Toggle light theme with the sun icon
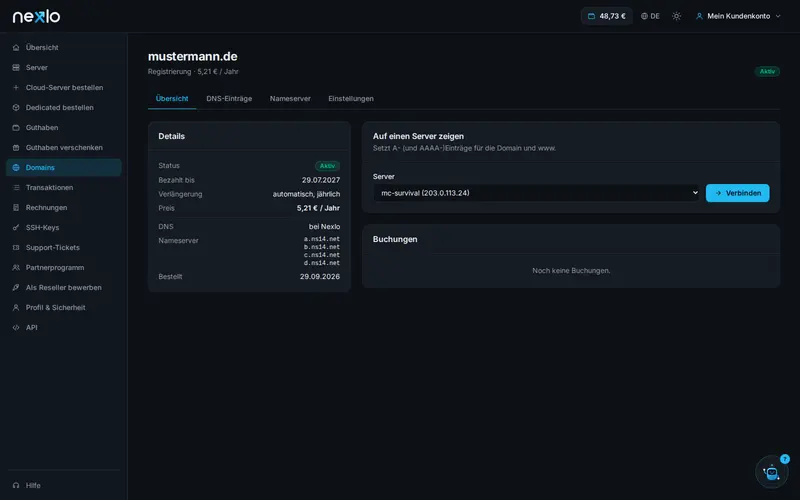The width and height of the screenshot is (800, 500). click(x=677, y=16)
